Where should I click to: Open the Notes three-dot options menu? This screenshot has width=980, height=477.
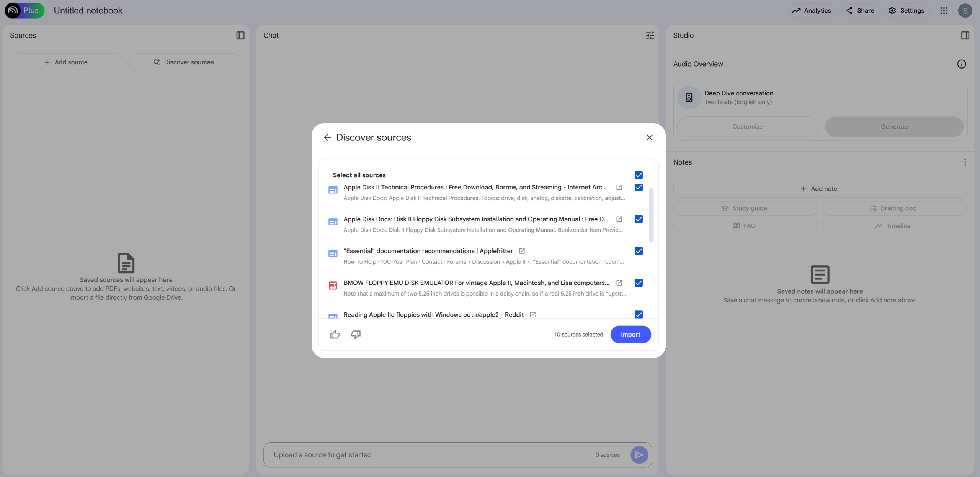coord(965,162)
